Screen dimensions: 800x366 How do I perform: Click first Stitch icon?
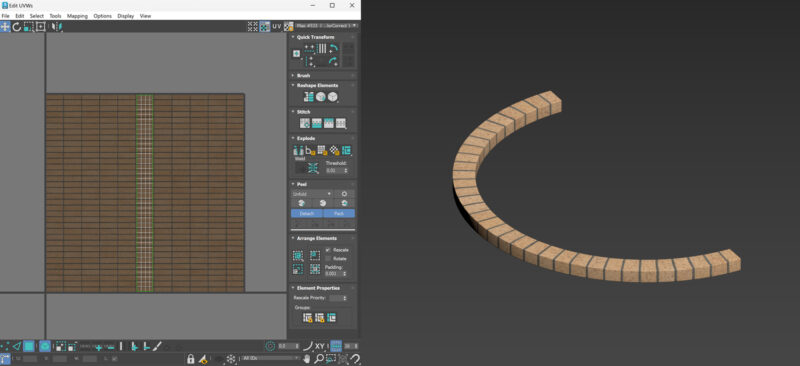(x=305, y=123)
